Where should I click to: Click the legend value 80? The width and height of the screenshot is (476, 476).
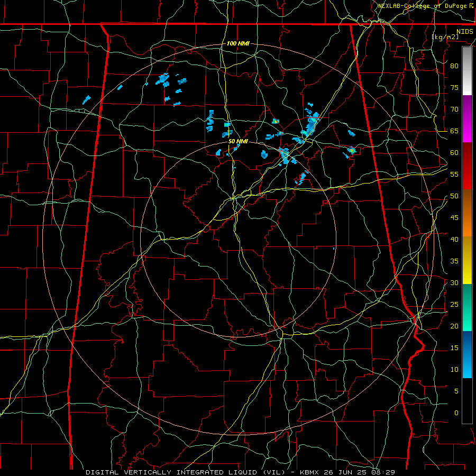tap(454, 66)
